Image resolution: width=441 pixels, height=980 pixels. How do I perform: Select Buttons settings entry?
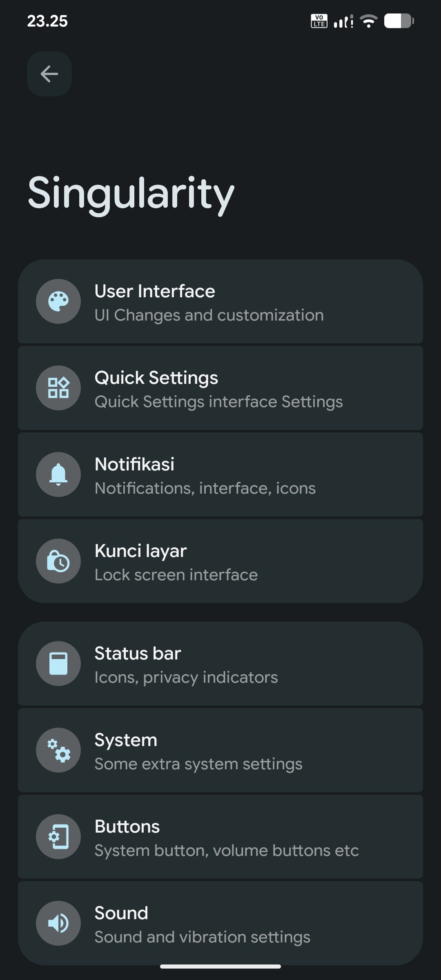point(220,837)
